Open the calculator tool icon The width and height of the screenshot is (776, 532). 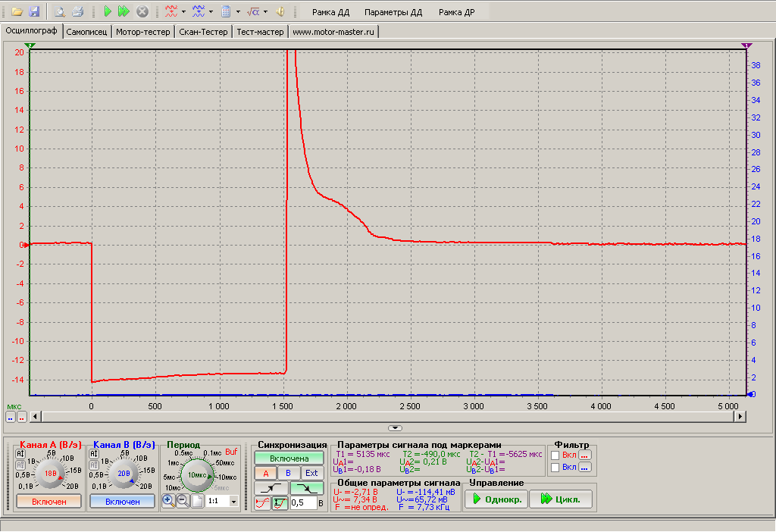tap(226, 11)
